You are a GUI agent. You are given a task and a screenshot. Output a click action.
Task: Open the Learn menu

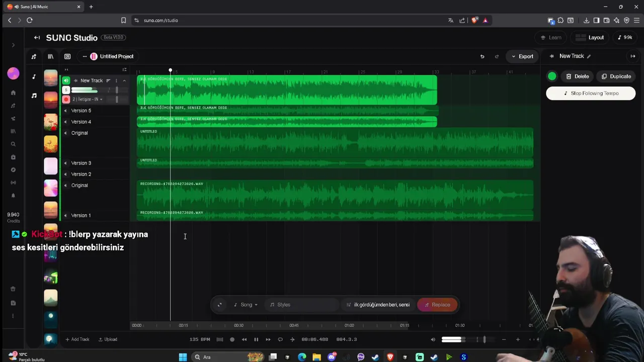(550, 38)
